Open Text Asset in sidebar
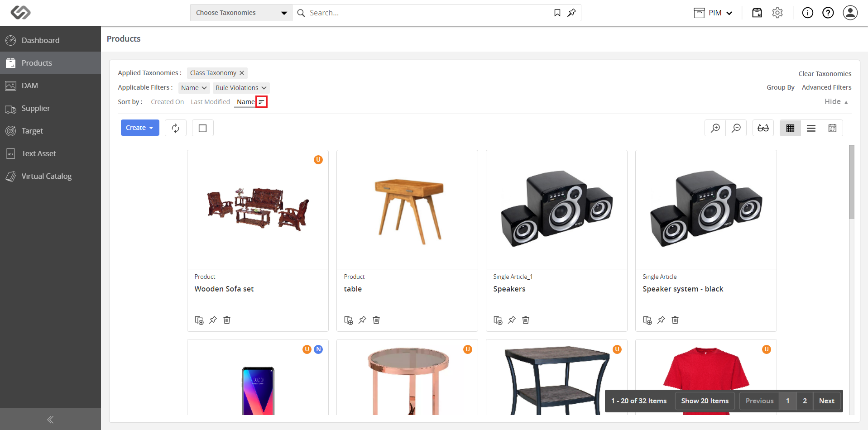Viewport: 868px width, 430px height. pyautogui.click(x=50, y=153)
